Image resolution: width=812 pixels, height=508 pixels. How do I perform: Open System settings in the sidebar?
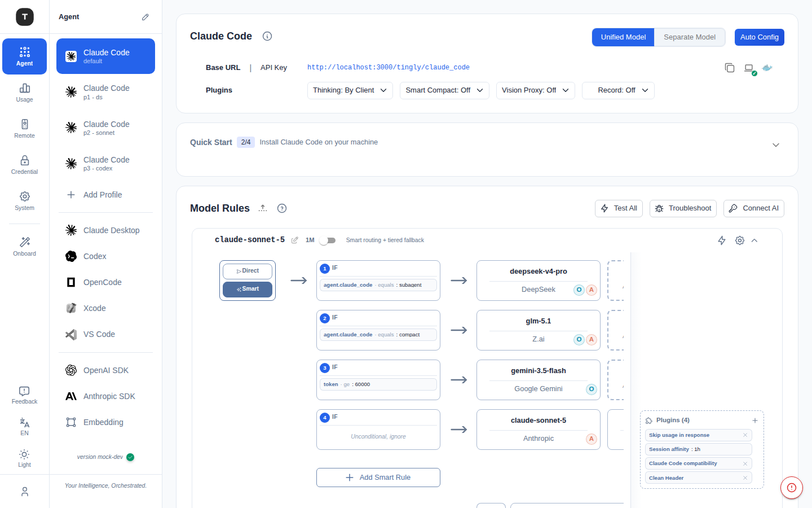tap(24, 201)
